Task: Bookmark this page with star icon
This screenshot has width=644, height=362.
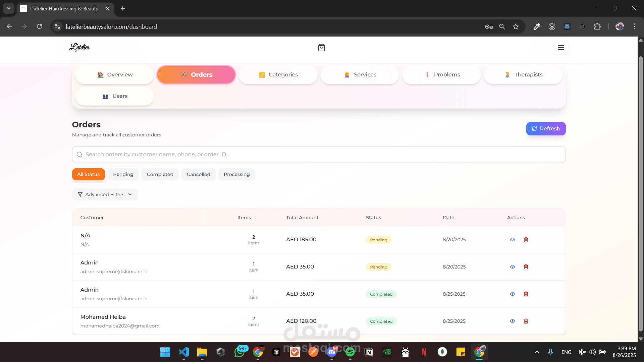Action: coord(516,27)
